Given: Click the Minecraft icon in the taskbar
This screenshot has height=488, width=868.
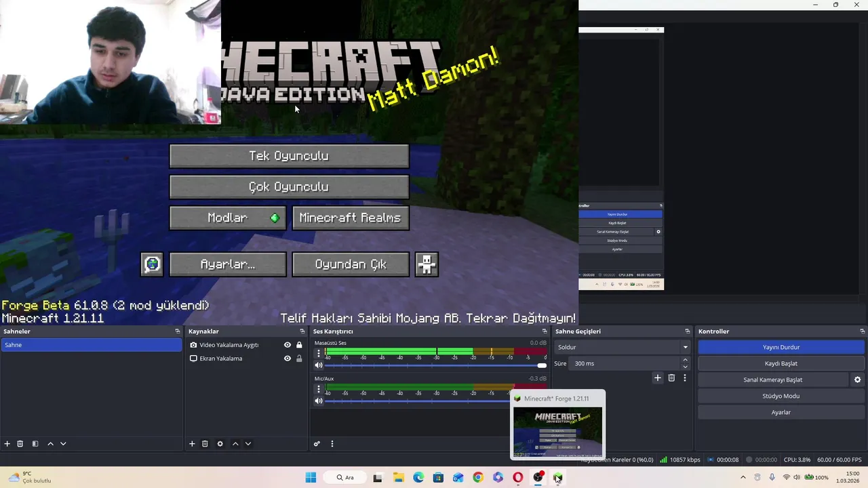Looking at the screenshot, I should [x=558, y=478].
